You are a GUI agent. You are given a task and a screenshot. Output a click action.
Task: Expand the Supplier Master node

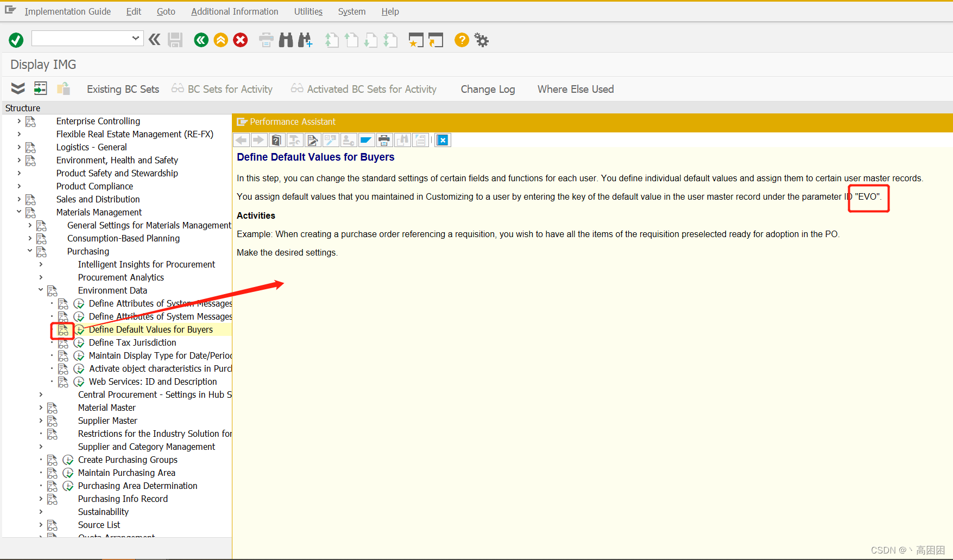click(41, 421)
